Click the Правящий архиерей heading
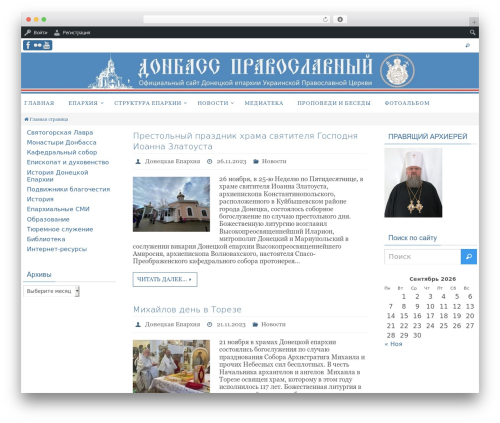 [428, 137]
